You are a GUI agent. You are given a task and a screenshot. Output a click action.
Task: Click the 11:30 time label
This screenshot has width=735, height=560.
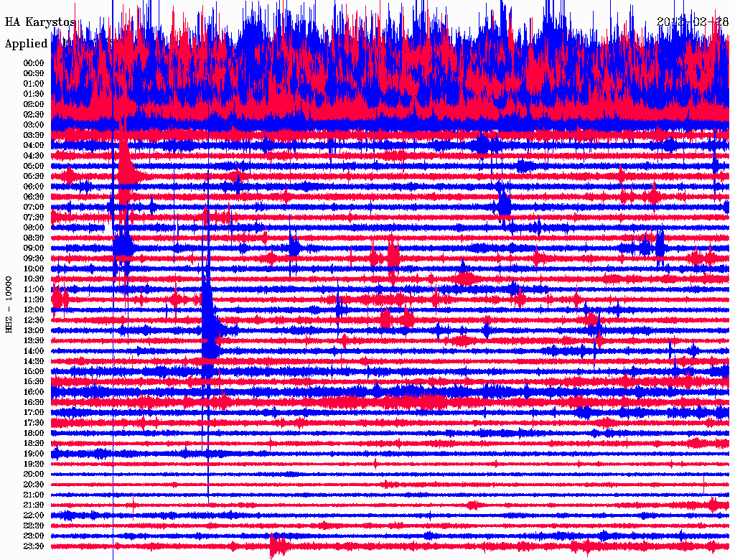pos(34,299)
